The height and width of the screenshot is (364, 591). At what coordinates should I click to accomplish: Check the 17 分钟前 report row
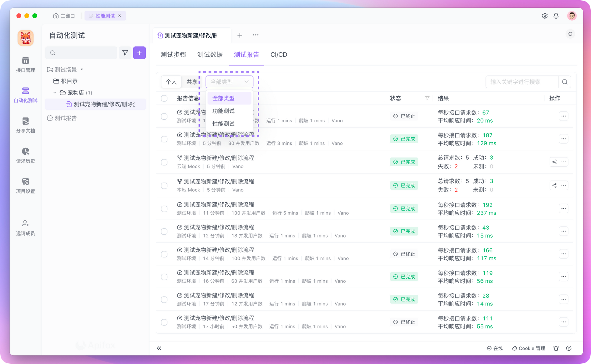coord(164,300)
